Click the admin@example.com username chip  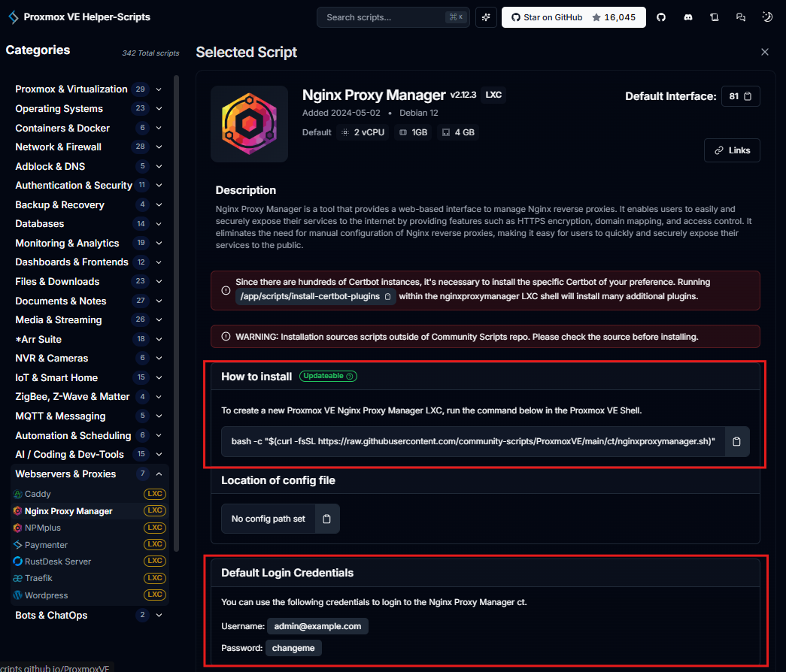(x=317, y=626)
